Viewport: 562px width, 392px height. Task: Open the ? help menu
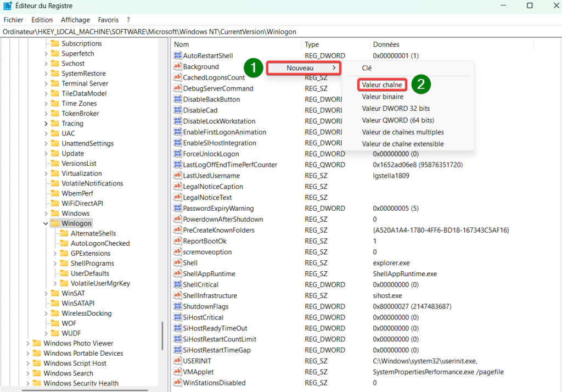pyautogui.click(x=128, y=20)
